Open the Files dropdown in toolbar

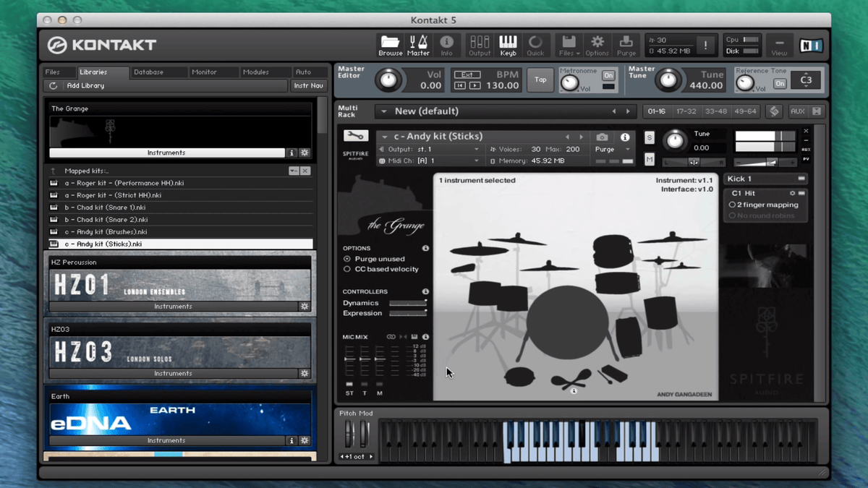568,44
